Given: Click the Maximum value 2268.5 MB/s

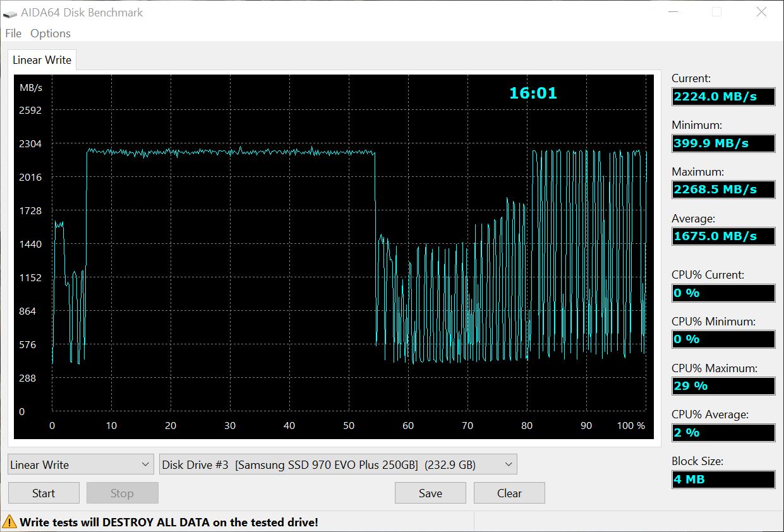Looking at the screenshot, I should pos(723,190).
